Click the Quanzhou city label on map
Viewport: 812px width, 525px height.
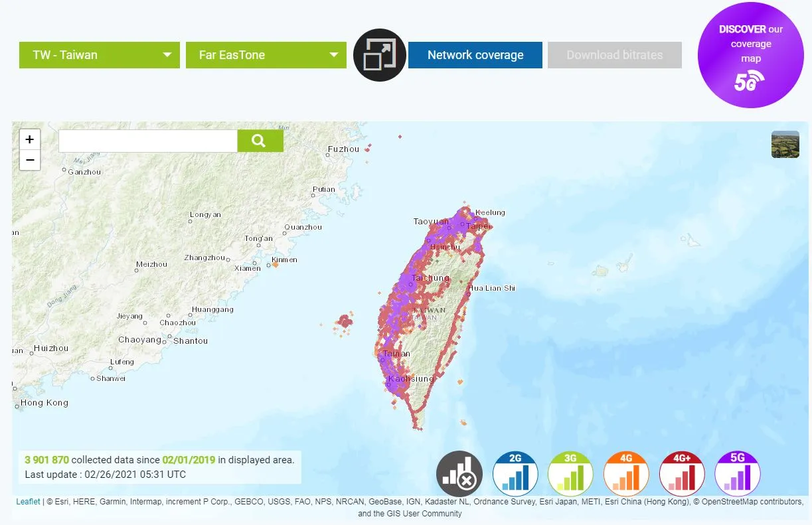303,227
